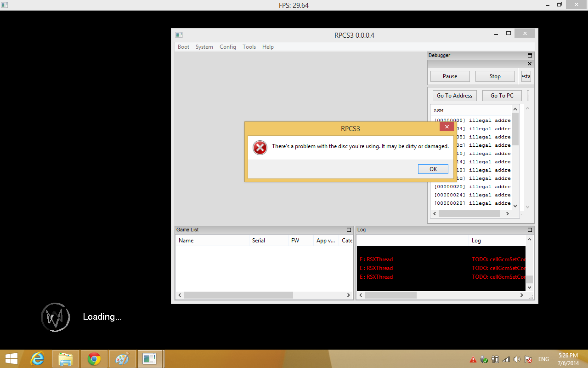The height and width of the screenshot is (368, 588).
Task: Open the Config menu
Action: point(228,47)
